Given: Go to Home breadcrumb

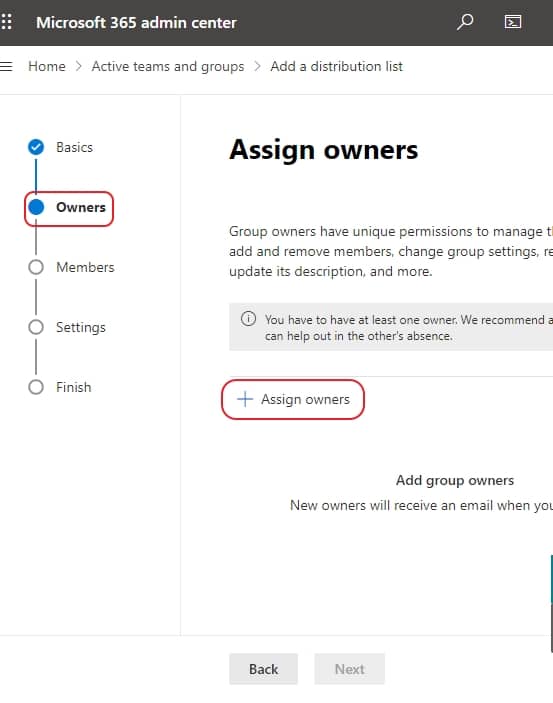Looking at the screenshot, I should pos(47,66).
